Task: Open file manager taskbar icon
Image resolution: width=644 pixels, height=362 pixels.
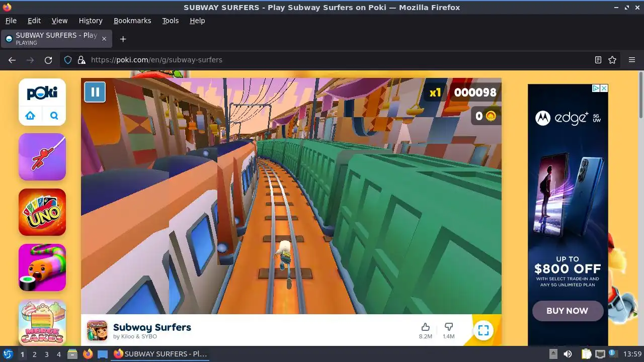Action: point(72,354)
